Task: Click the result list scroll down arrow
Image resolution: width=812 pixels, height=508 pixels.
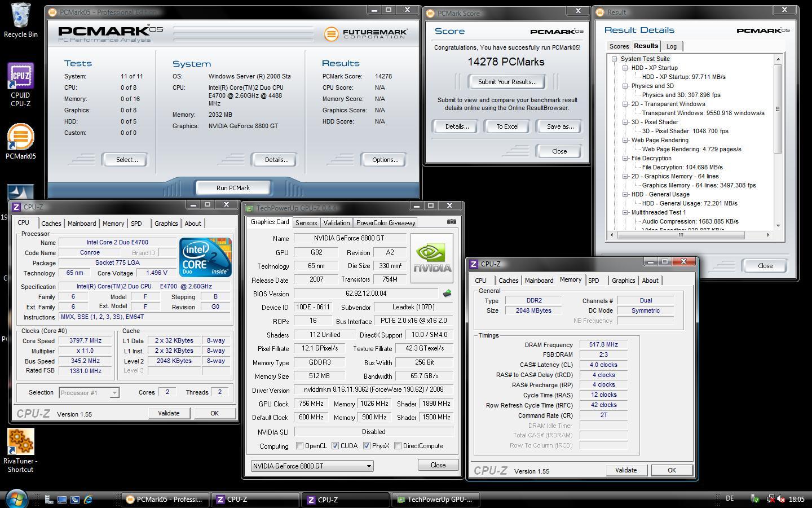Action: 778,226
